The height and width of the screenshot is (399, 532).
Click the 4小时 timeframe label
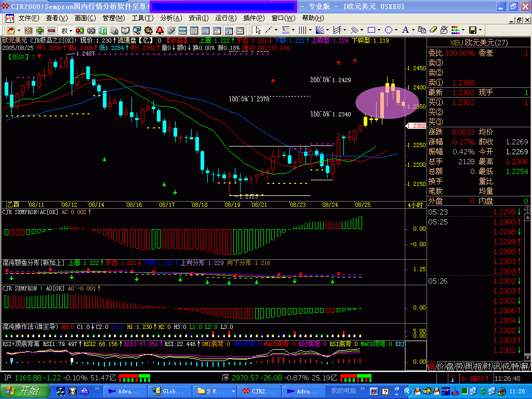click(x=415, y=205)
